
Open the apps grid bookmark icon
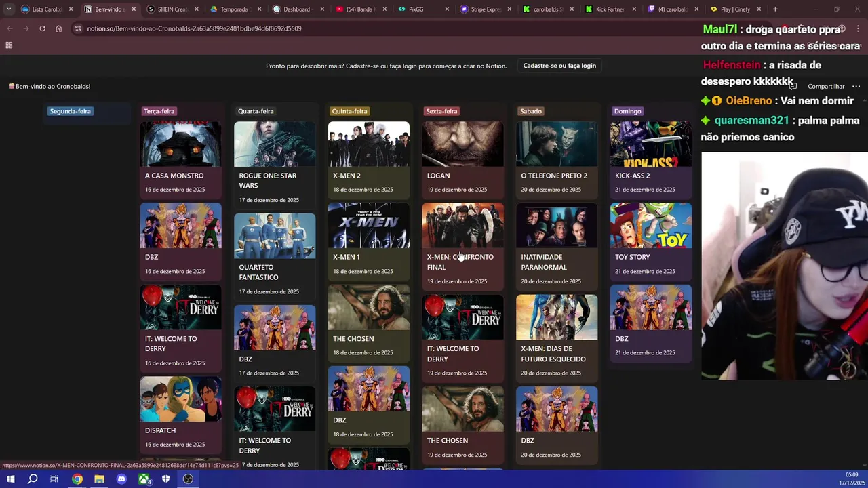pos(9,45)
